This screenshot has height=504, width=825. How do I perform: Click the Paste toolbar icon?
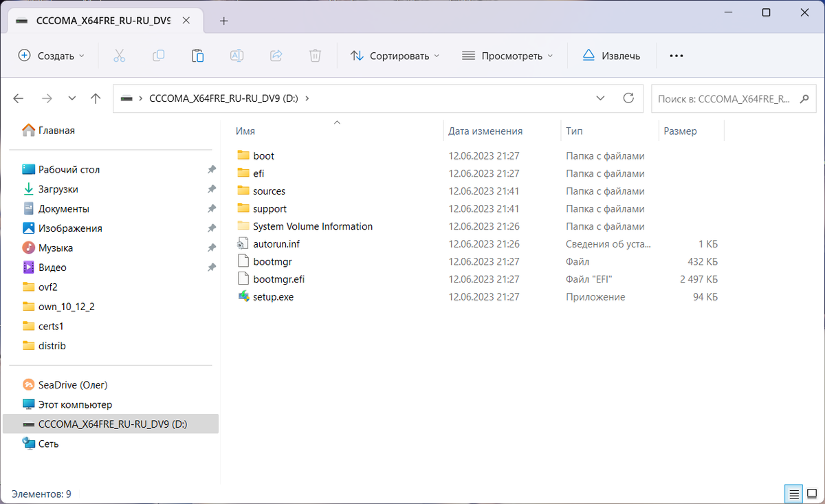[x=197, y=56]
